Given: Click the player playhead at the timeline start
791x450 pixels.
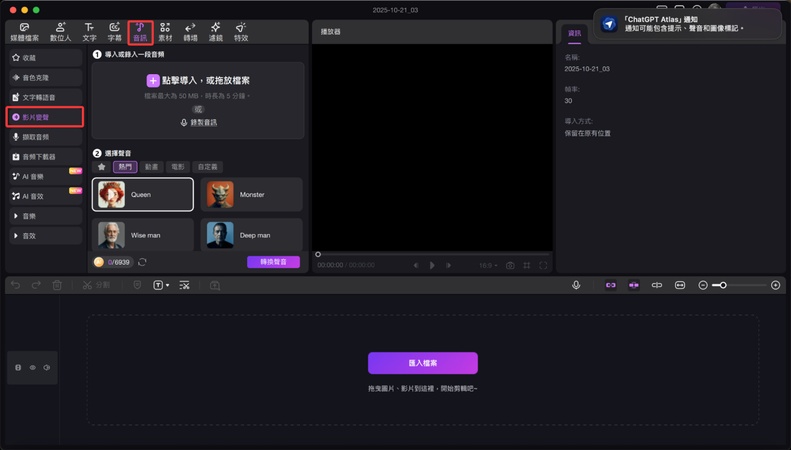Looking at the screenshot, I should point(318,254).
